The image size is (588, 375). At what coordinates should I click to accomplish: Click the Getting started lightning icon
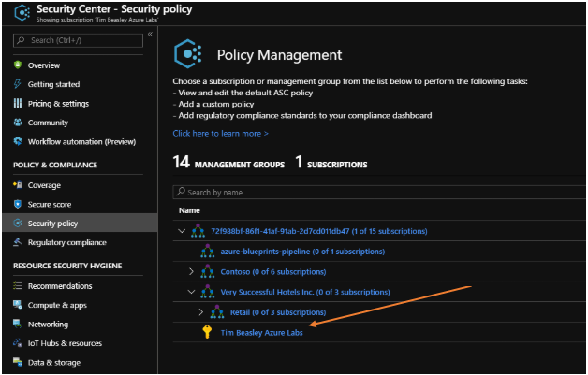tap(18, 84)
